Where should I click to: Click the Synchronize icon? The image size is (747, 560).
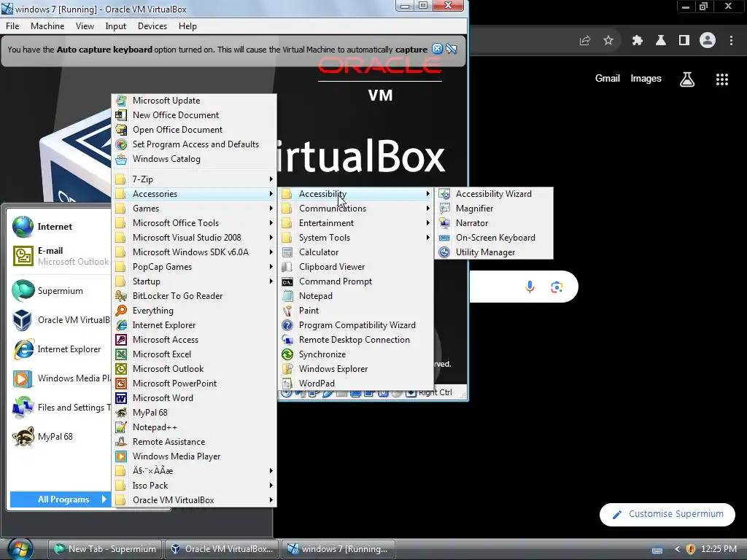click(x=287, y=354)
